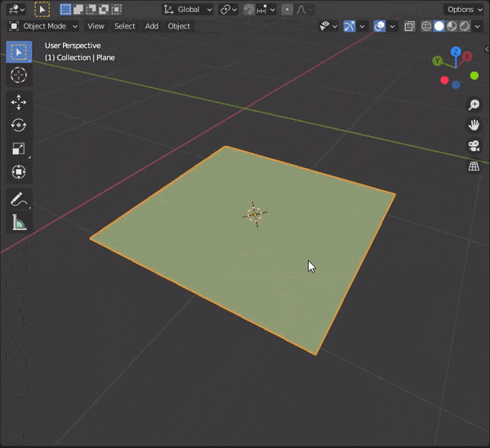Image resolution: width=490 pixels, height=448 pixels.
Task: Open the shading options dropdown arrow
Action: [477, 26]
